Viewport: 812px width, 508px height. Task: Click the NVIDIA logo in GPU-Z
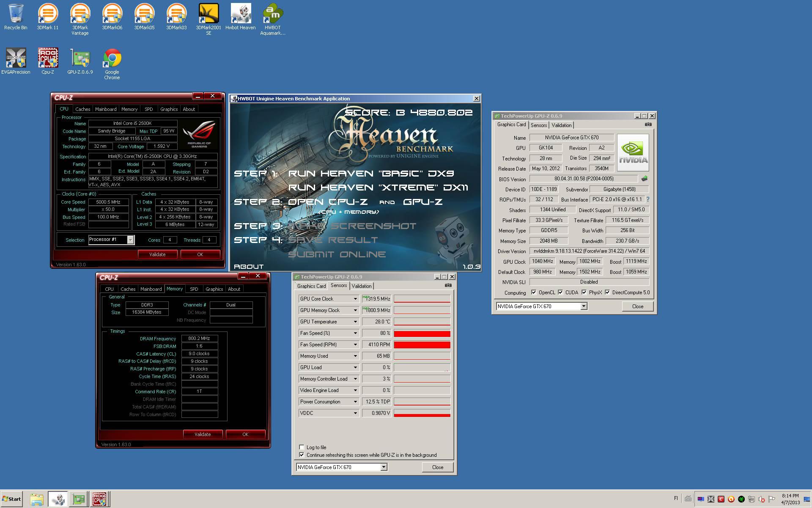point(633,152)
